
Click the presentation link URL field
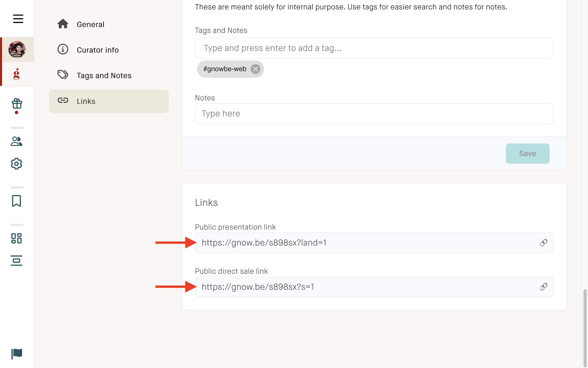click(374, 243)
